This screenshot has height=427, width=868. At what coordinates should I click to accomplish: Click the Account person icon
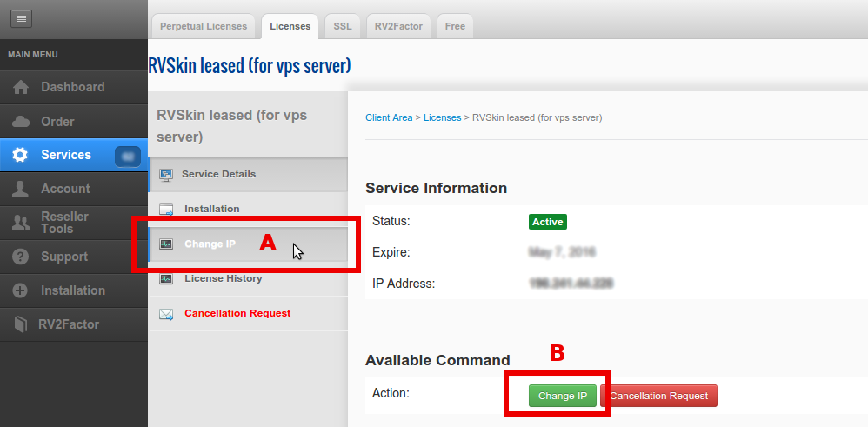tap(21, 189)
